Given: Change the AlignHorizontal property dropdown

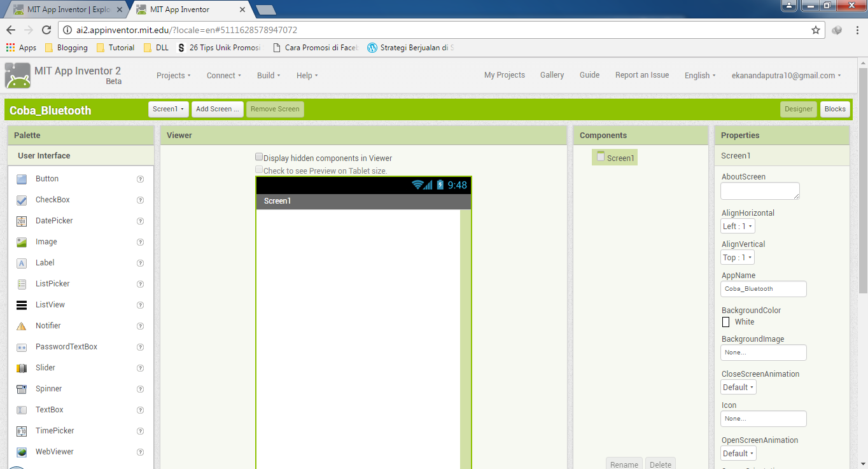Looking at the screenshot, I should tap(736, 225).
